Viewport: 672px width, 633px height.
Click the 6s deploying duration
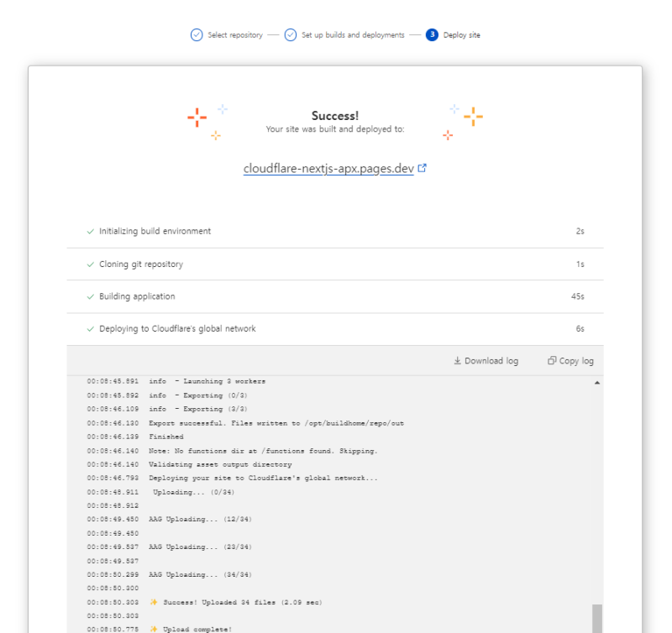point(580,329)
